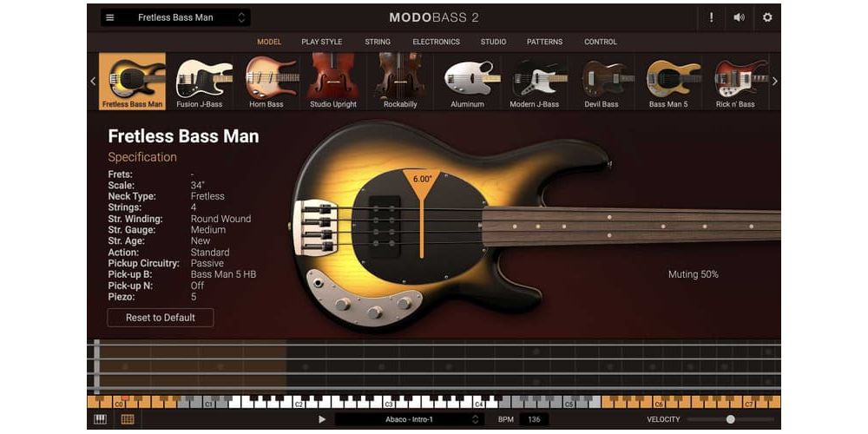This screenshot has height=434, width=868.
Task: Select the Aluminum bass model
Action: tap(467, 82)
